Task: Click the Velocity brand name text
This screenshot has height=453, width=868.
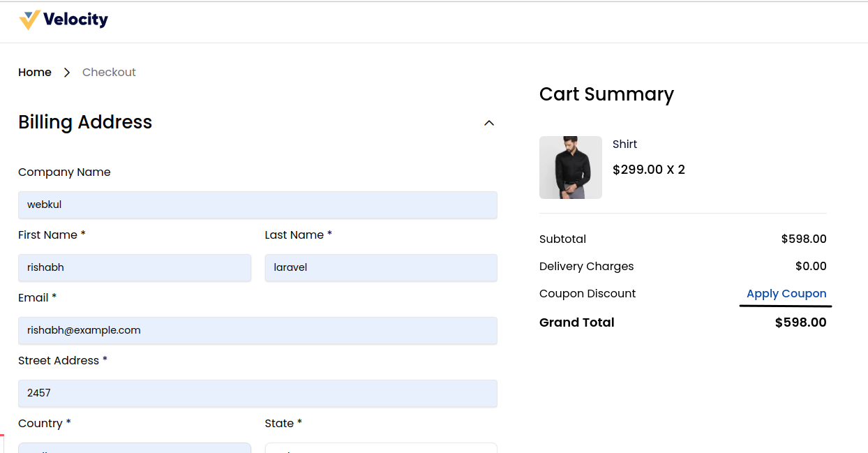Action: click(75, 20)
